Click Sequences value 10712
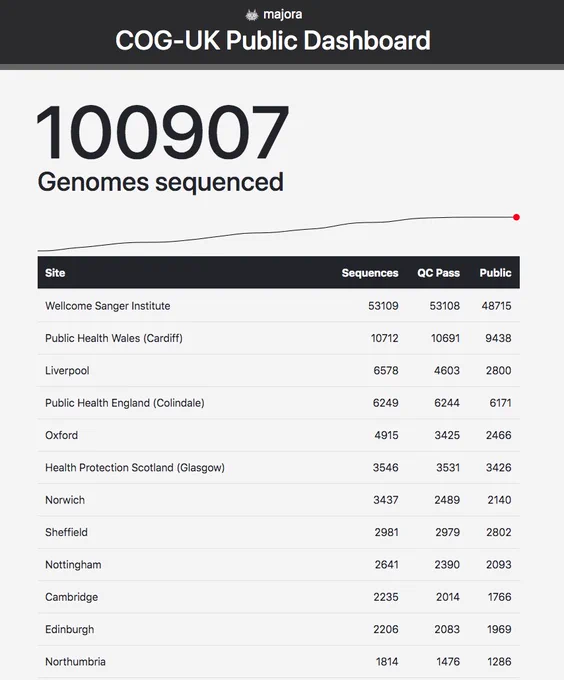 pyautogui.click(x=385, y=338)
